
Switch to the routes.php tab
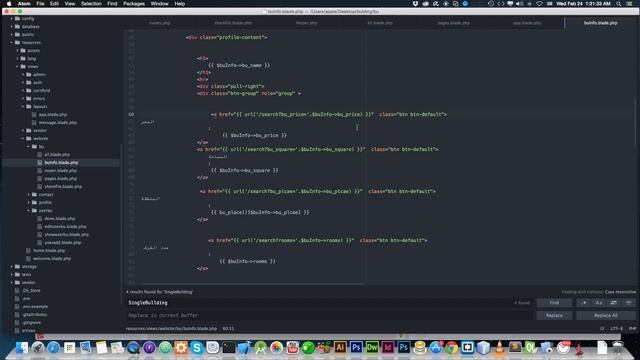pyautogui.click(x=160, y=23)
